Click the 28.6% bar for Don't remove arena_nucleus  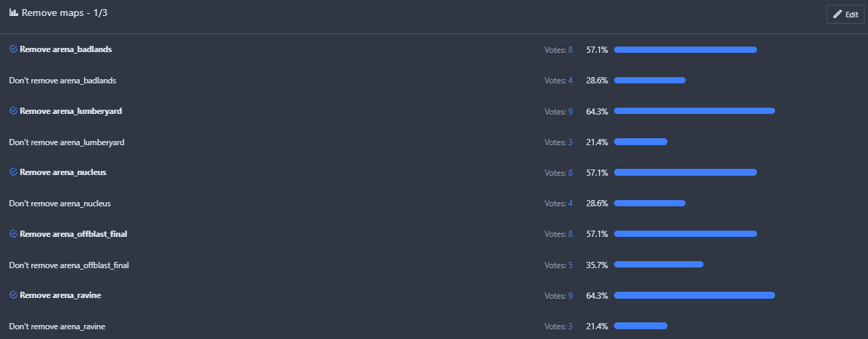[649, 204]
